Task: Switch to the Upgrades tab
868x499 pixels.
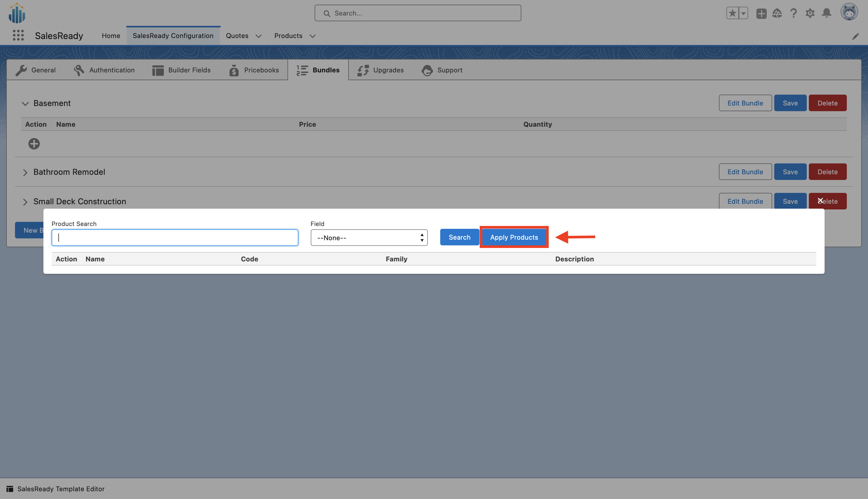Action: click(x=381, y=70)
